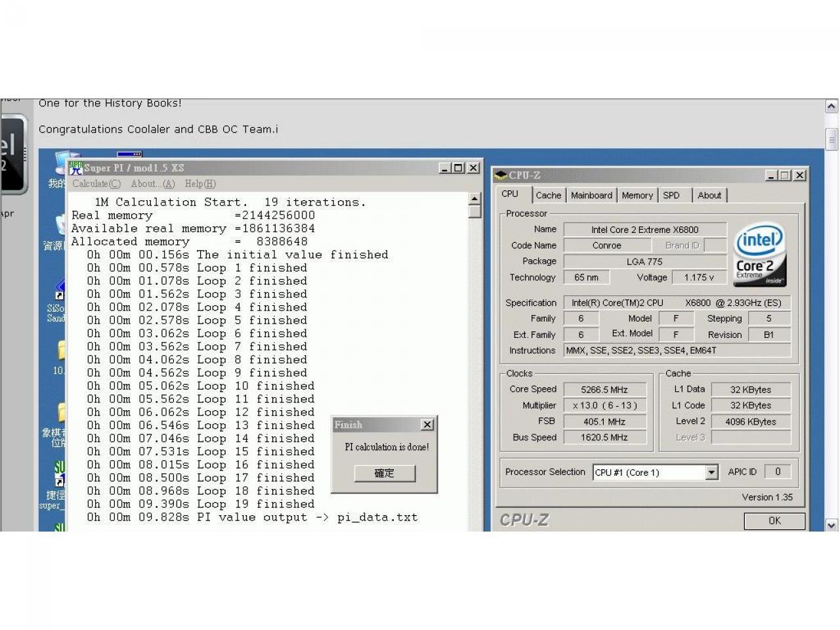Click the Level 2 value 4096 KBytes

pos(751,422)
